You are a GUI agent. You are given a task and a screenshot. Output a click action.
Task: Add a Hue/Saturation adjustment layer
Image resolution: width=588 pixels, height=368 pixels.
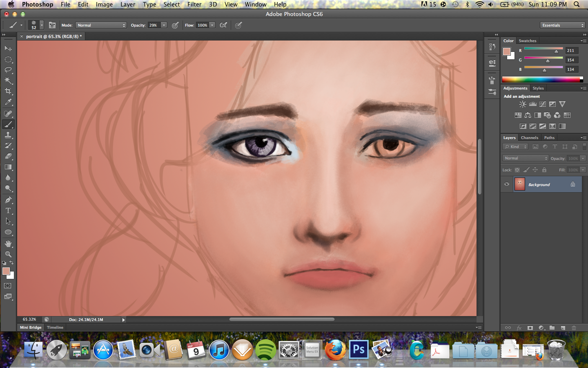coord(517,115)
